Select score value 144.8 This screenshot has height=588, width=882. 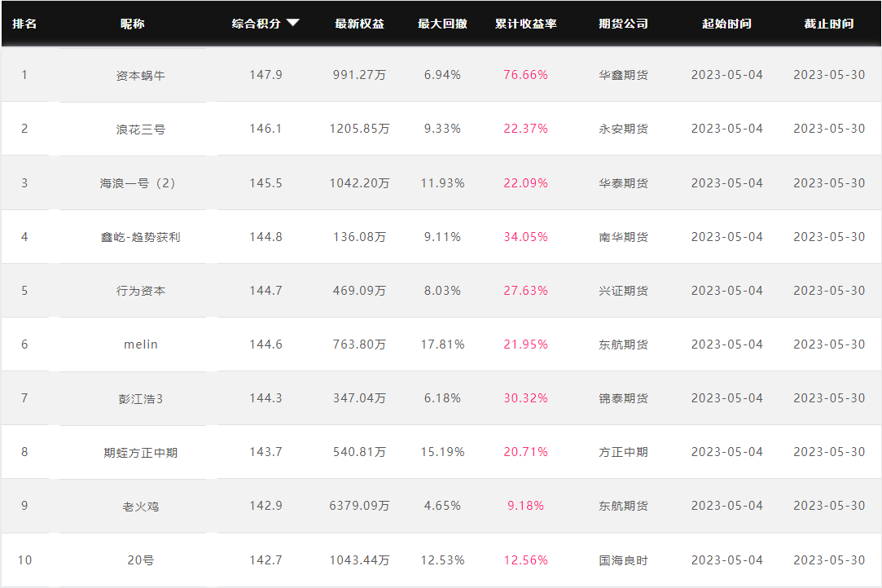[265, 237]
